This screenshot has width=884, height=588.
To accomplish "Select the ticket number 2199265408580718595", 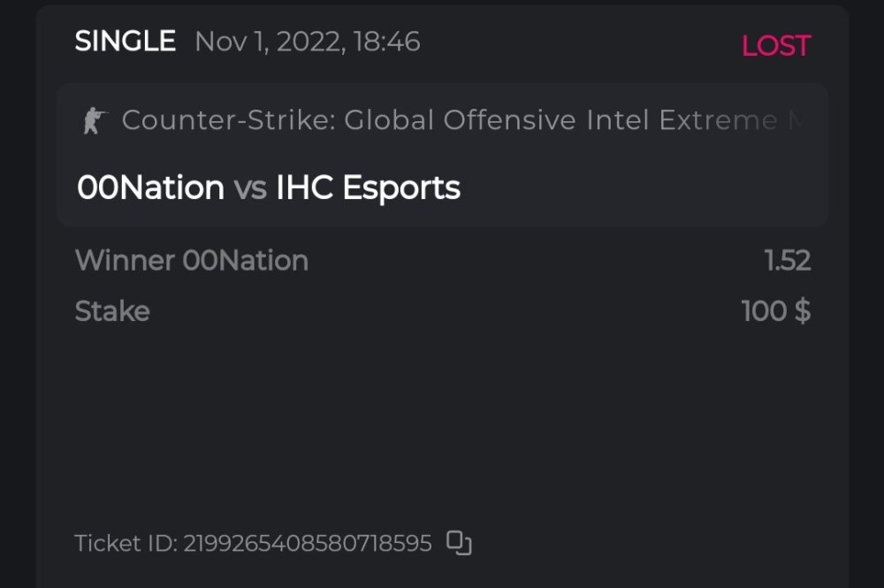I will coord(307,543).
